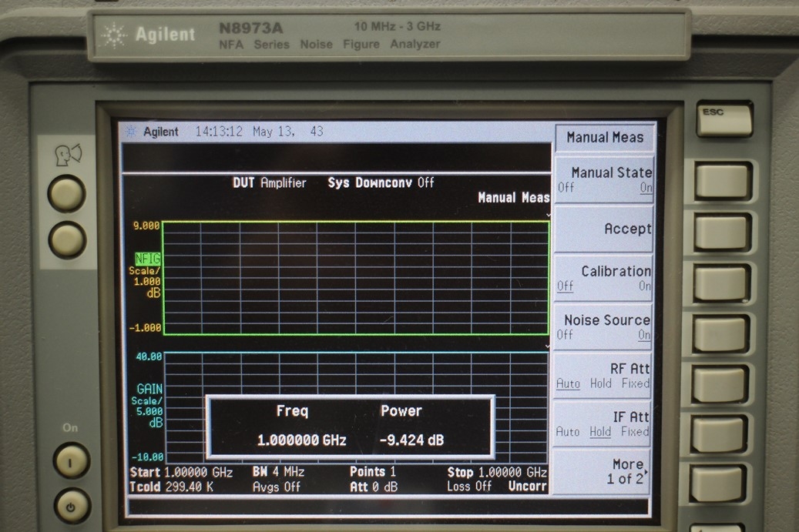The width and height of the screenshot is (799, 532).
Task: Click the BW 4 MHz readout
Action: point(278,472)
